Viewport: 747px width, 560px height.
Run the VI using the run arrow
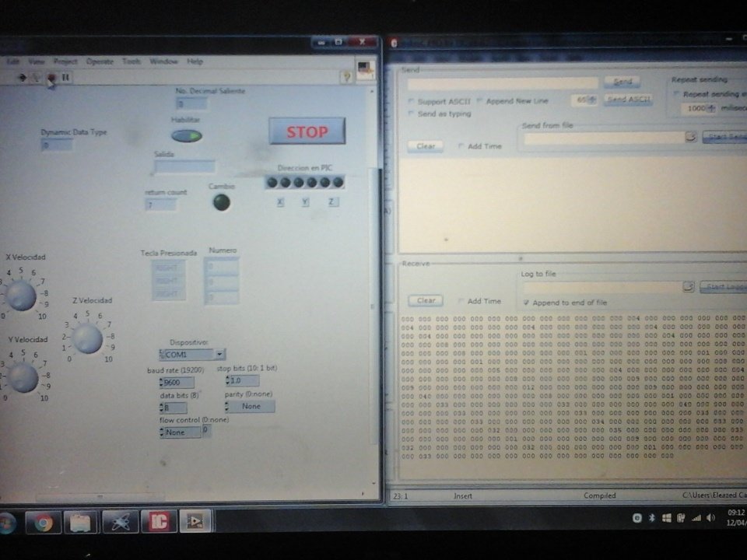tap(23, 76)
